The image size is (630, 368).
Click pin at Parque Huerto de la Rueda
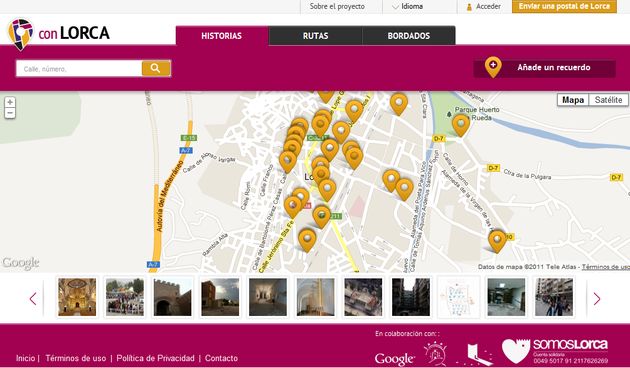coord(461,125)
